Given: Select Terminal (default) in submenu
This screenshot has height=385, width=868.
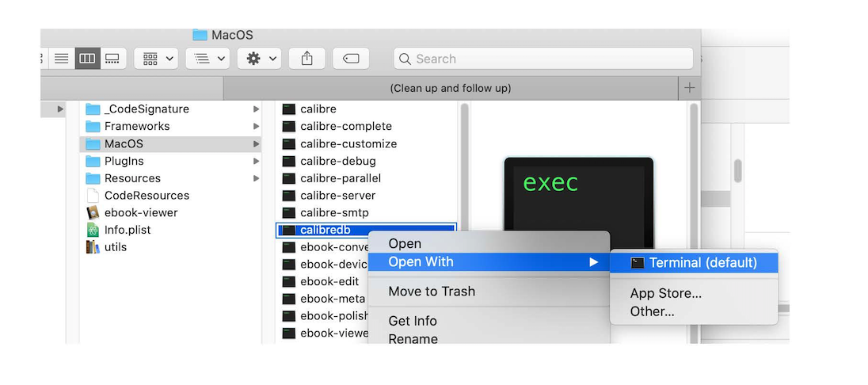Looking at the screenshot, I should [694, 262].
